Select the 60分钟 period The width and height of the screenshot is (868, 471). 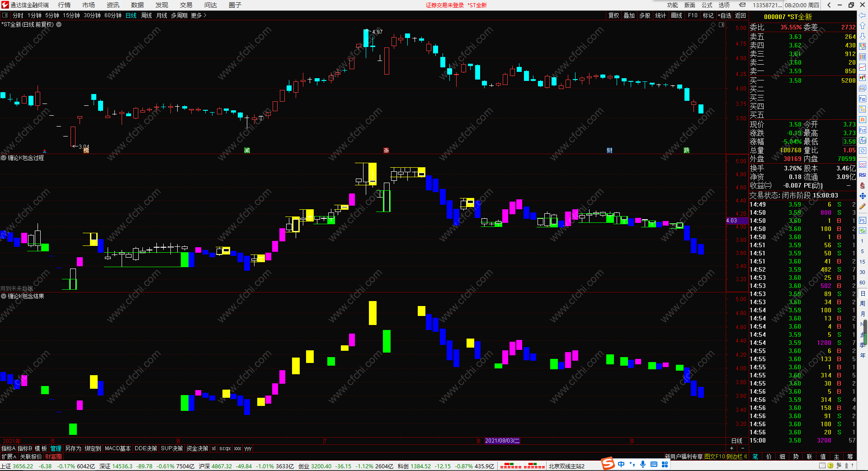[113, 15]
